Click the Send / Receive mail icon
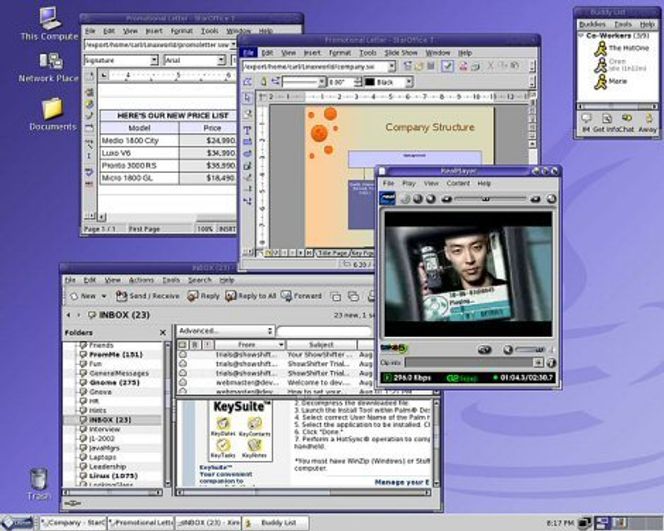 (x=122, y=296)
